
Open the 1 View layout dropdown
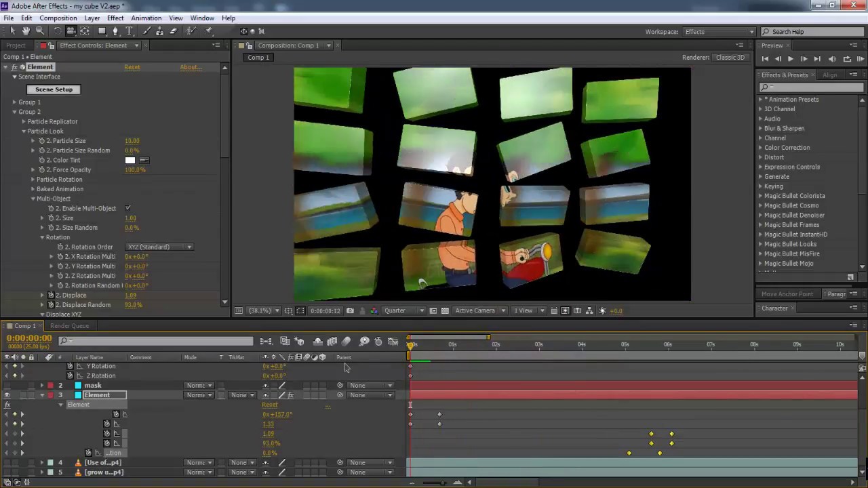528,310
